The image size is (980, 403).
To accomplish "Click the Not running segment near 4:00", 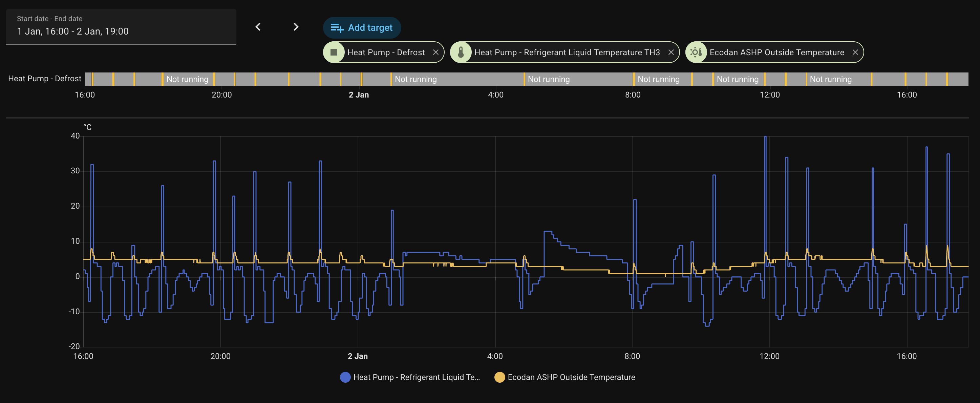I will (548, 79).
